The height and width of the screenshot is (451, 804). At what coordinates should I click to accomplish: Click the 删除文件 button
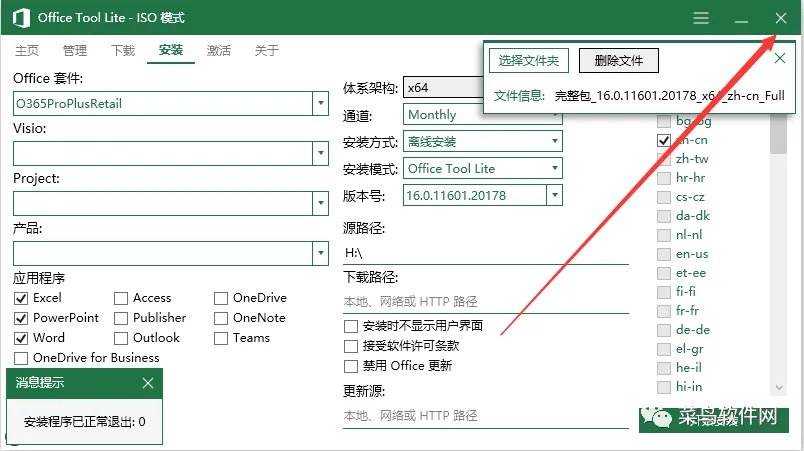[x=619, y=61]
